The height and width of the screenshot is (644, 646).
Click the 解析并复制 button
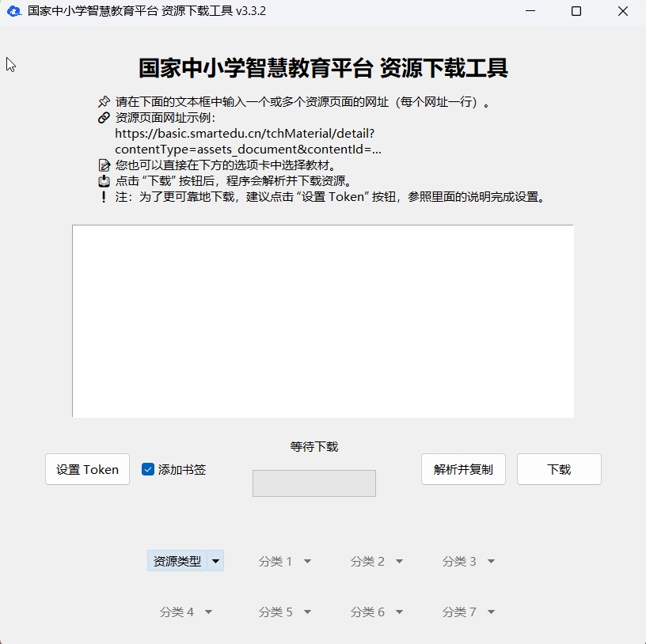tap(463, 469)
